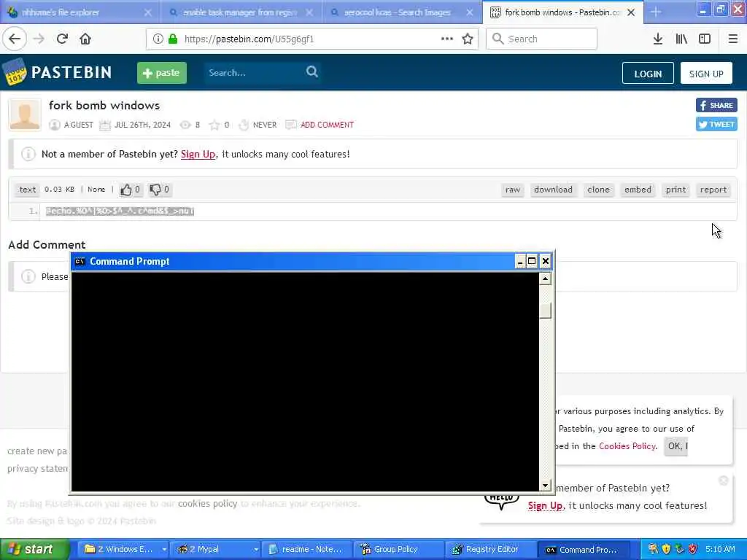Image resolution: width=747 pixels, height=560 pixels.
Task: Click the rating star icon beside 0
Action: pos(214,125)
